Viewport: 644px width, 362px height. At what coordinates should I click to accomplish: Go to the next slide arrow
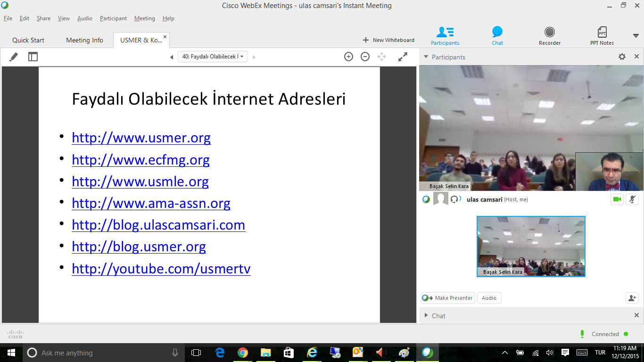tap(254, 57)
